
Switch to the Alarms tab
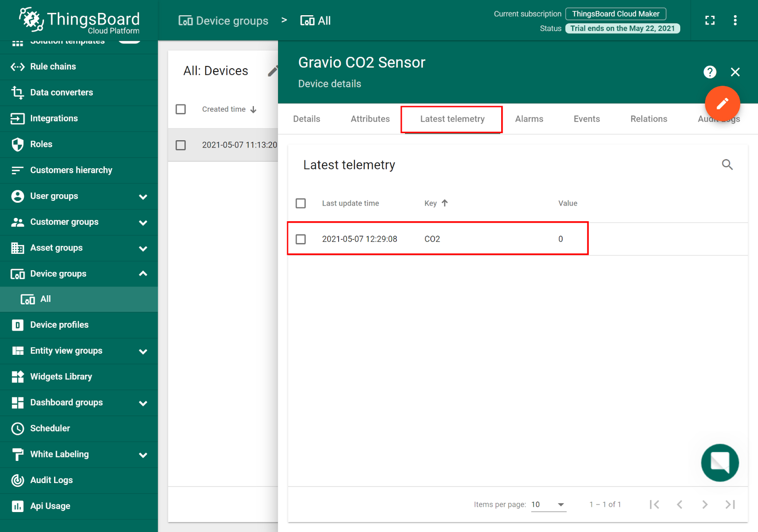pos(529,119)
